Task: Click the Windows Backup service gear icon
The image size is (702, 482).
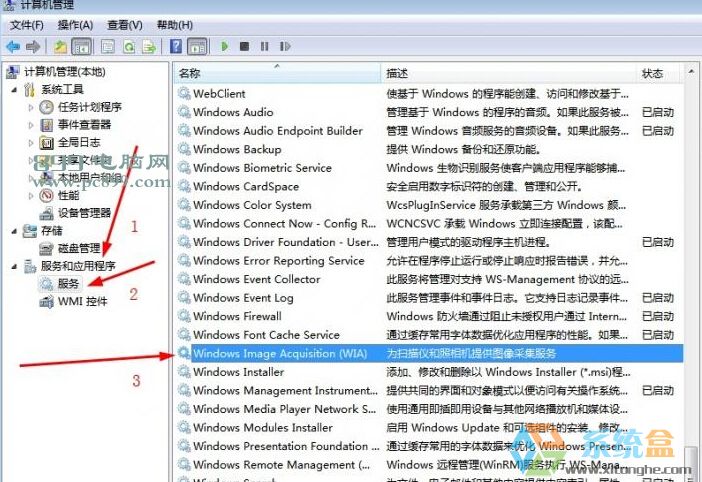Action: point(184,149)
